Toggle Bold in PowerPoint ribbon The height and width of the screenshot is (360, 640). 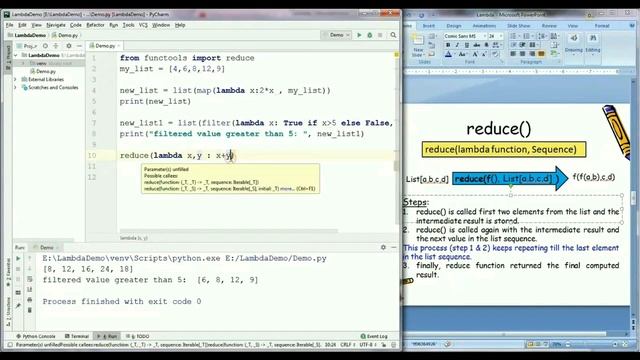click(448, 45)
